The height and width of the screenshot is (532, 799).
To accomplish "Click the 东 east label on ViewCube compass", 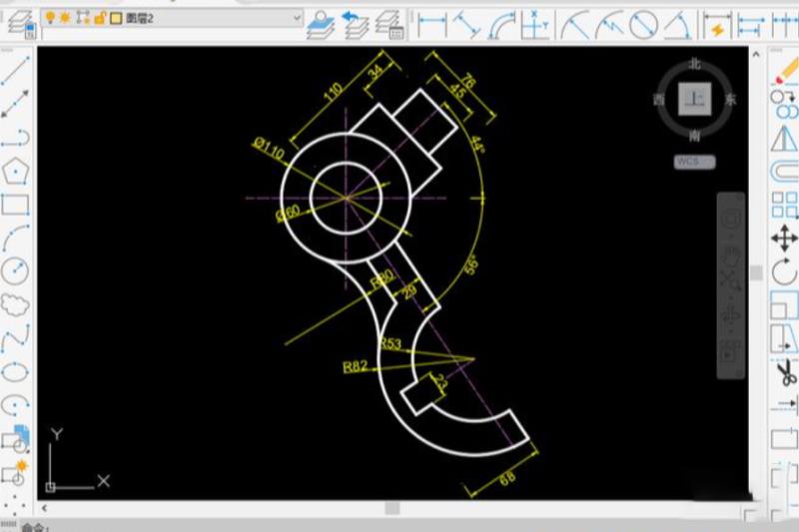I will click(x=730, y=99).
